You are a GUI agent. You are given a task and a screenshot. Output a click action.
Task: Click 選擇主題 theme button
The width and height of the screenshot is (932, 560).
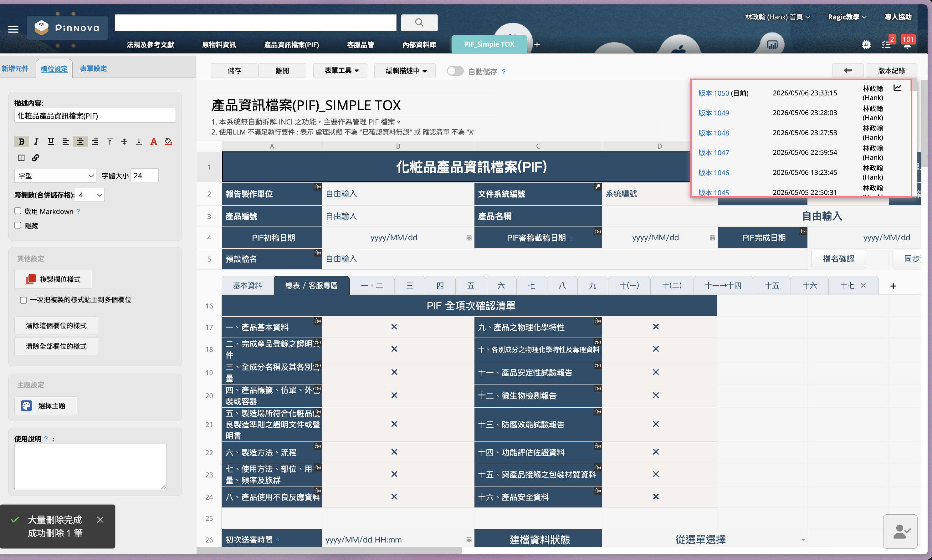coord(46,406)
